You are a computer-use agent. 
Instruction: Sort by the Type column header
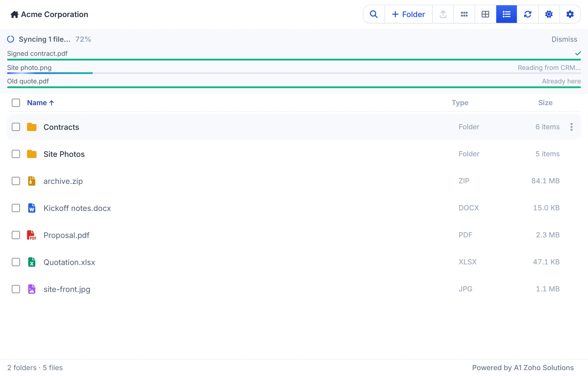460,103
